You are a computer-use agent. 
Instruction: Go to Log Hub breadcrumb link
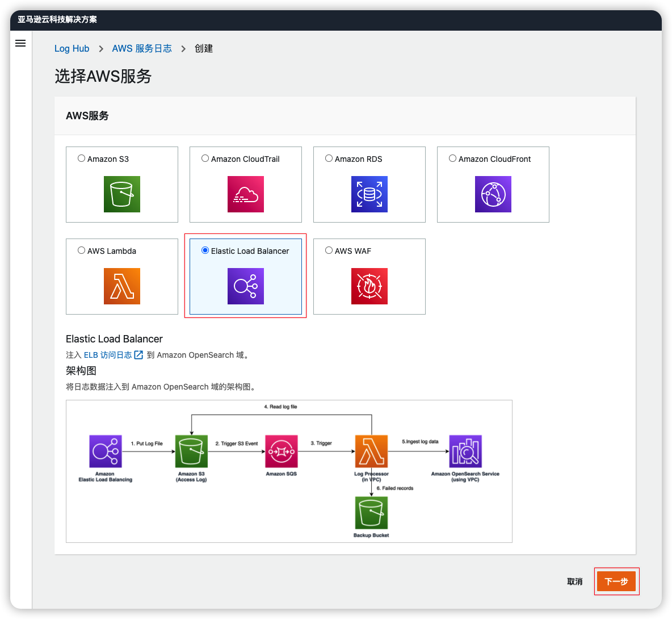72,48
